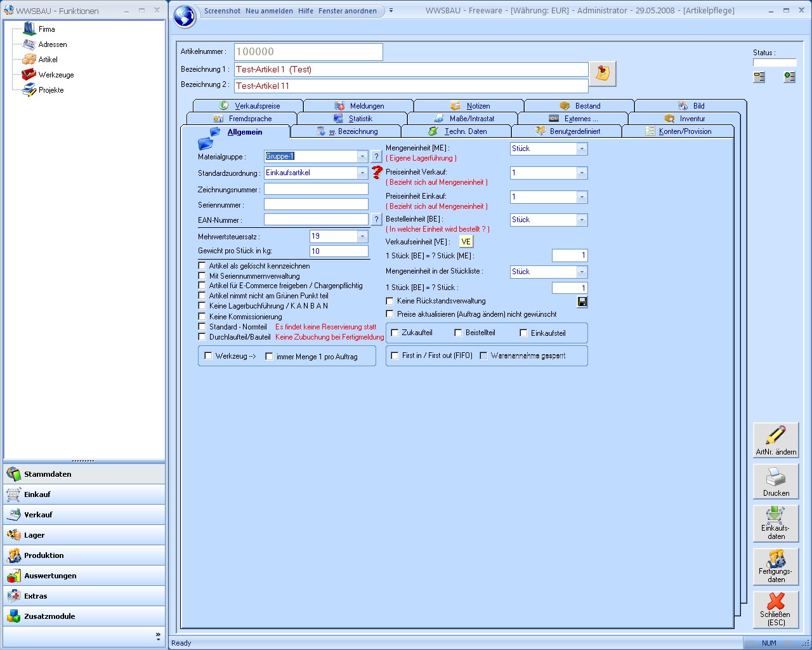The width and height of the screenshot is (812, 650).
Task: Expand the Materialgruppe dropdown
Action: coord(362,156)
